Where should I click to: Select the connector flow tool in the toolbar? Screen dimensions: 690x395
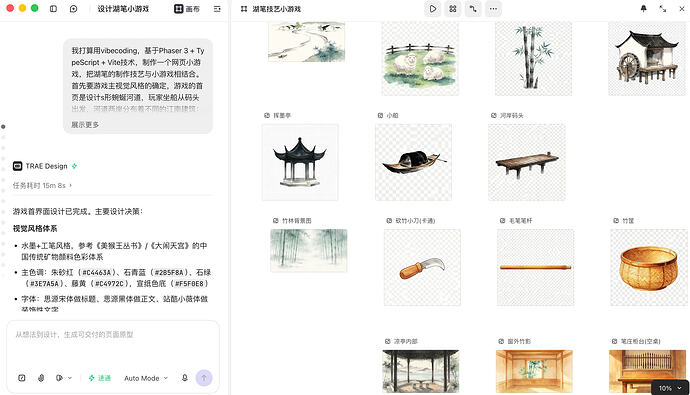click(473, 9)
